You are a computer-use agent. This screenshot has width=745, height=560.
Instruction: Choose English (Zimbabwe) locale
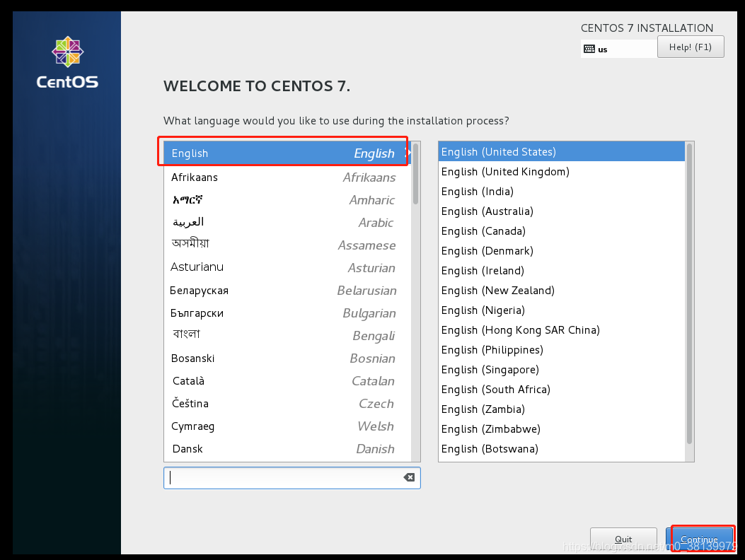coord(562,429)
